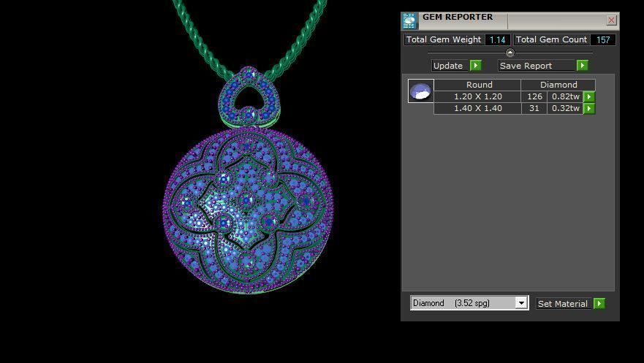Click the GEM REPORTER title text

(x=458, y=17)
